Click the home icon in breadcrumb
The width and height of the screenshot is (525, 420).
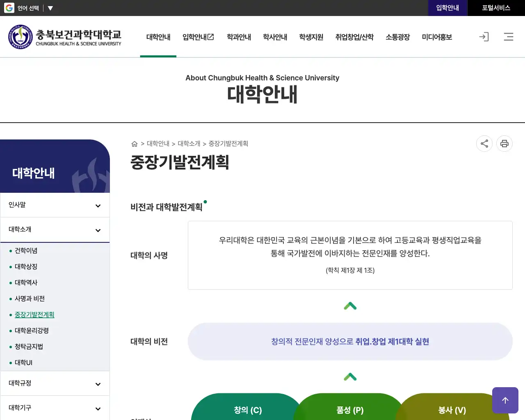pyautogui.click(x=134, y=144)
